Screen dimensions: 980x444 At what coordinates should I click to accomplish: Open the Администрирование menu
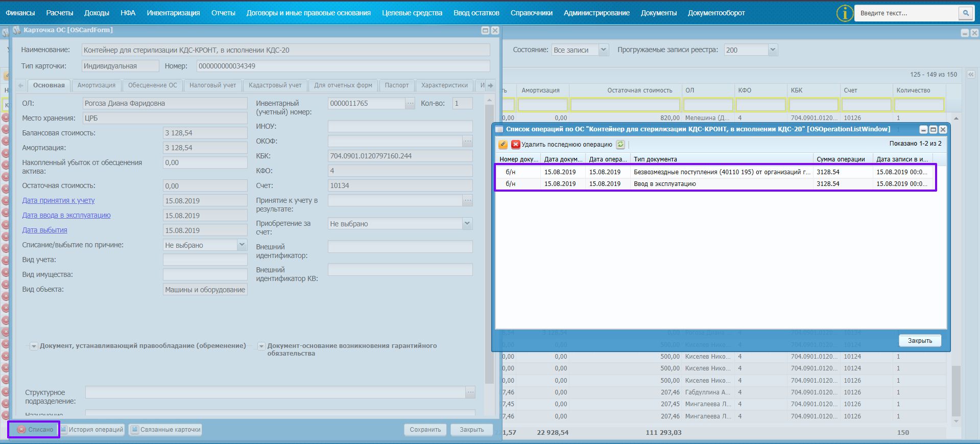tap(596, 13)
